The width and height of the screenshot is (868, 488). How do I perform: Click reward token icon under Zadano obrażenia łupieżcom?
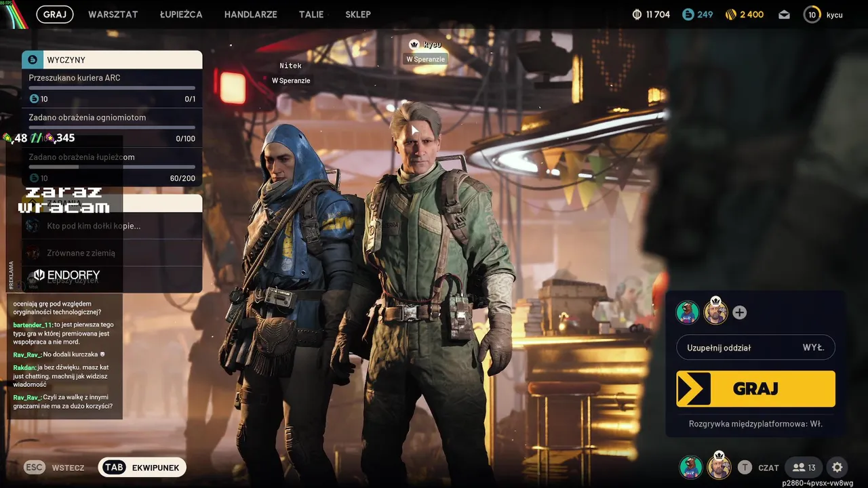coord(34,178)
